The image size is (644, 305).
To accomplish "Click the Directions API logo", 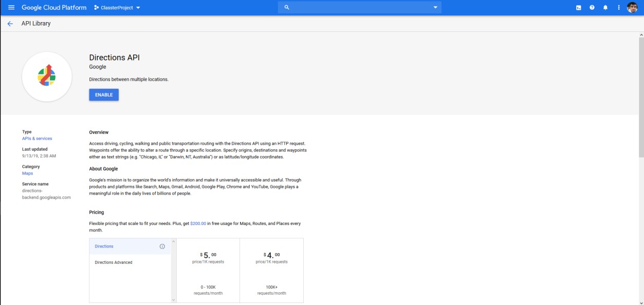I will tap(47, 77).
